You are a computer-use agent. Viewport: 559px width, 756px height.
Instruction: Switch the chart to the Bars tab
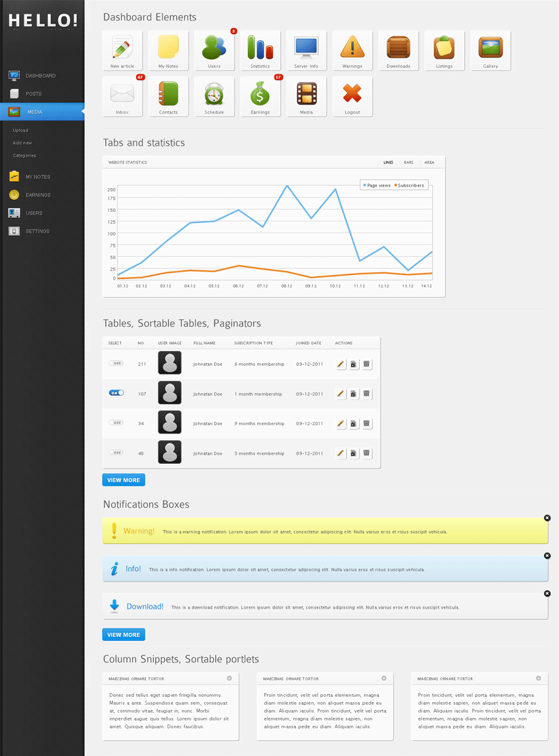(408, 163)
